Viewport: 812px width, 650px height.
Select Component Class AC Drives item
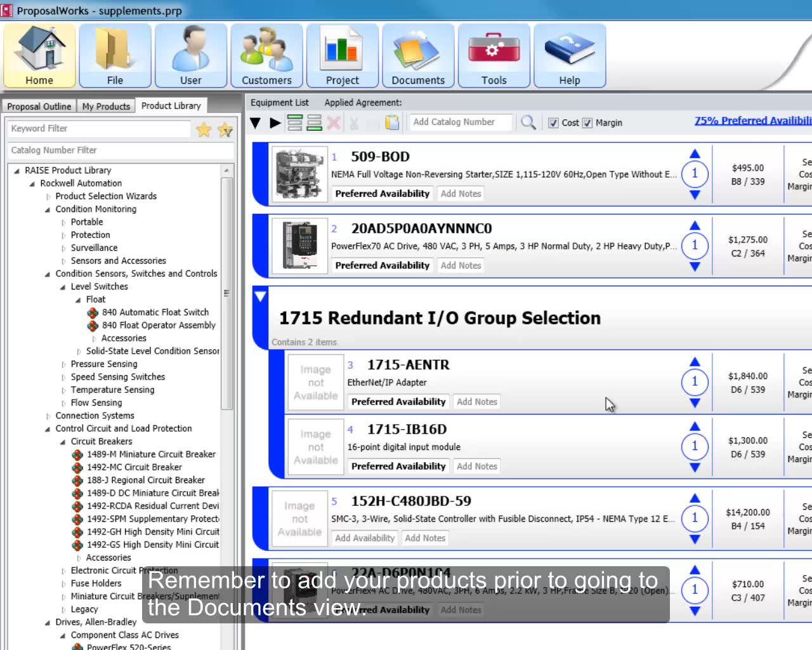124,635
